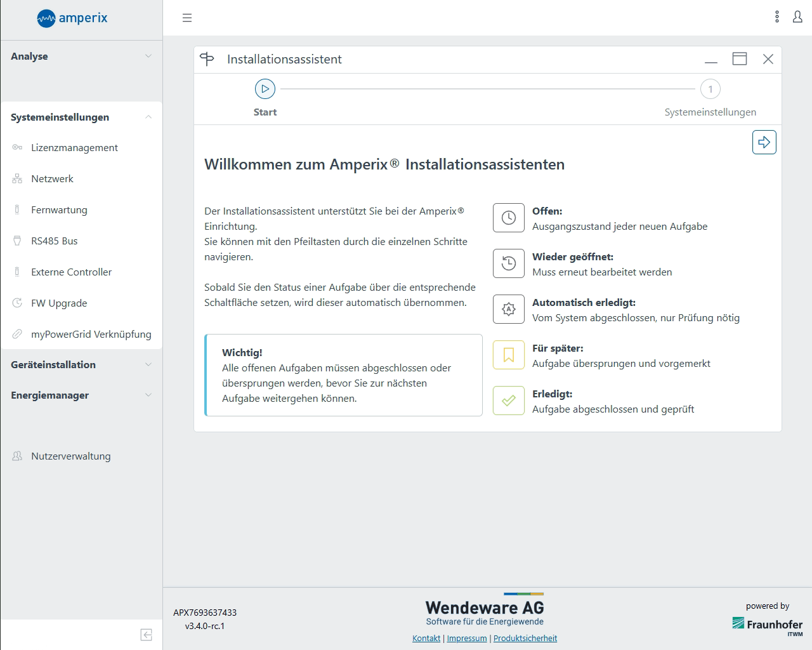Screen dimensions: 812x650
Task: Open Externe Controller menu item
Action: 81,272
